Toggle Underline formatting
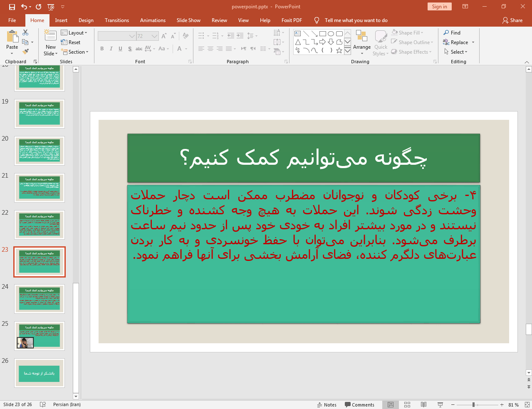 (120, 49)
